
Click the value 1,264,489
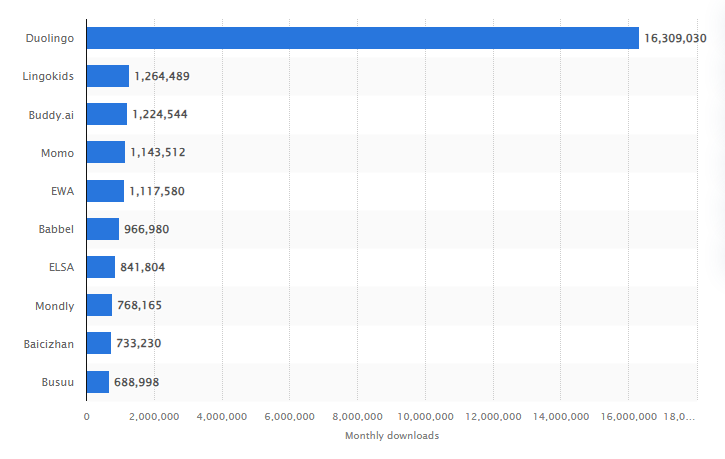(162, 76)
